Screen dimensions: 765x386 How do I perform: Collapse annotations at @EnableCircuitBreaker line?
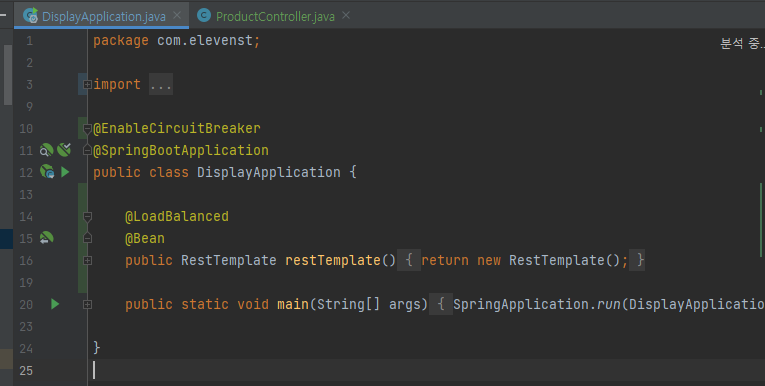[87, 129]
